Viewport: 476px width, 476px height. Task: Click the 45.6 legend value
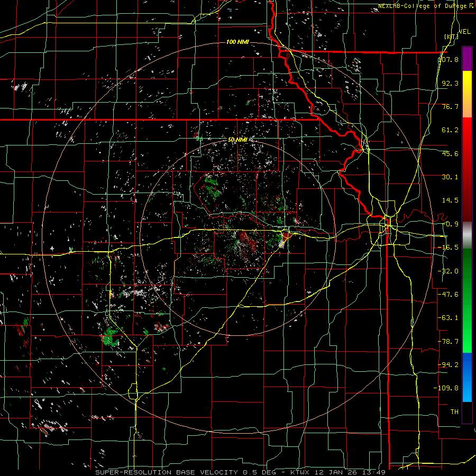(x=450, y=153)
